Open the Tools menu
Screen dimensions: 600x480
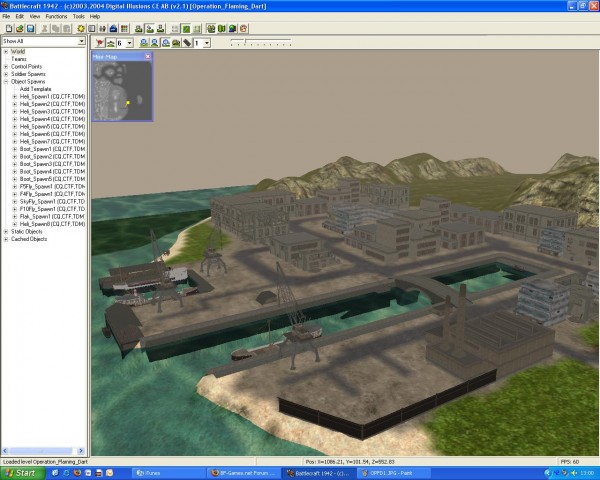[80, 17]
